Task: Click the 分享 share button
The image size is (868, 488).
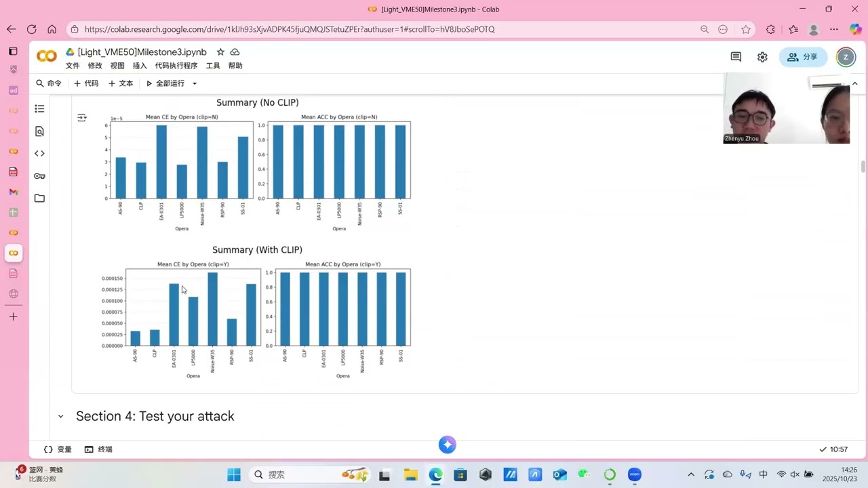Action: pyautogui.click(x=803, y=57)
